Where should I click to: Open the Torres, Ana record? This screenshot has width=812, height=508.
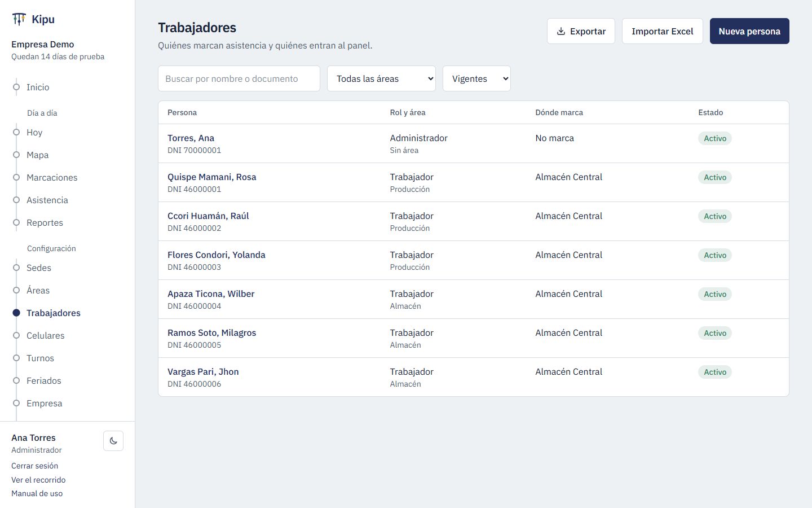(x=191, y=138)
